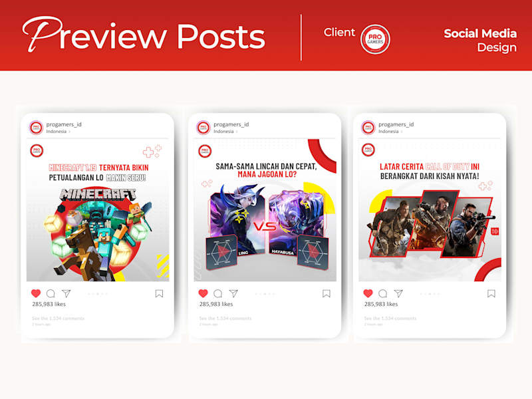Bookmark the Minecraft post
The width and height of the screenshot is (532, 399).
[159, 293]
